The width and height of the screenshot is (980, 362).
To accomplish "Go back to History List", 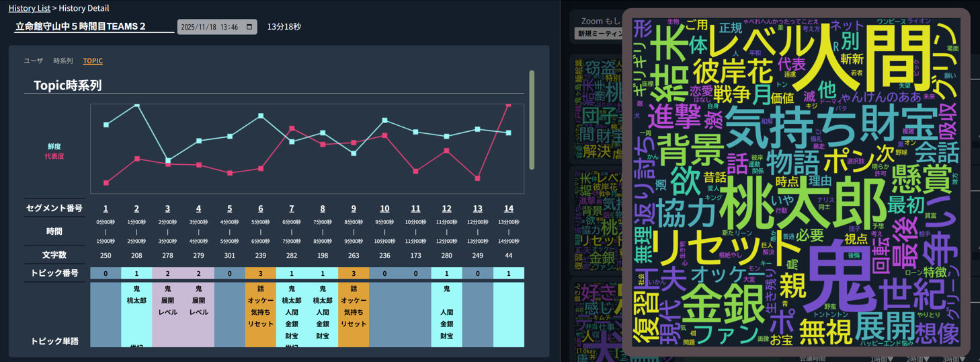I will pos(29,8).
